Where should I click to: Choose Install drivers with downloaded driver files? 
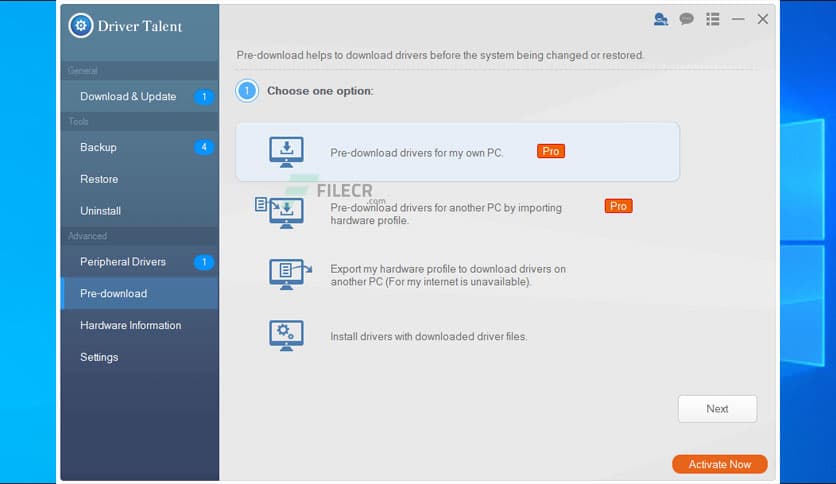coord(428,336)
